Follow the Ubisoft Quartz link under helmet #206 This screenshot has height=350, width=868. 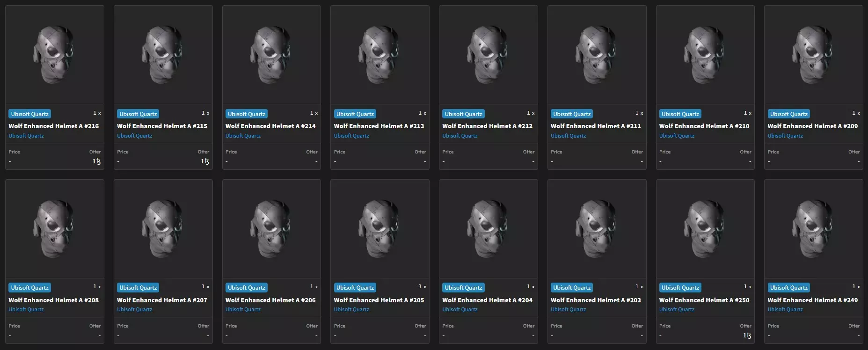coord(243,309)
